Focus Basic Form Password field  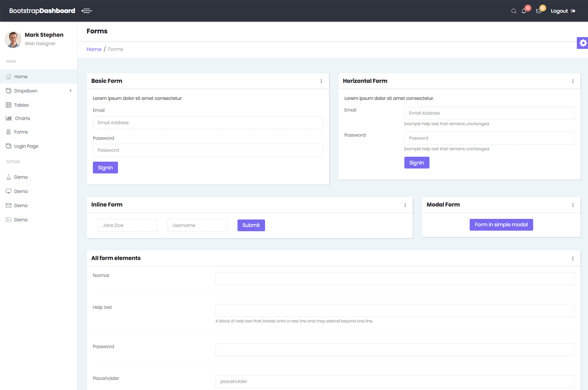208,150
